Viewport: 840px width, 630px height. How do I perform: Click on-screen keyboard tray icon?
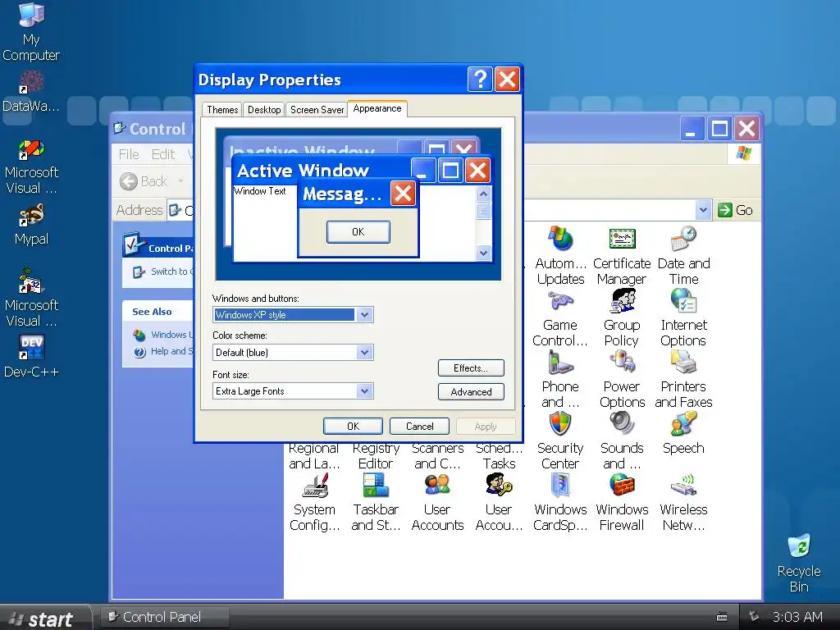click(x=722, y=617)
